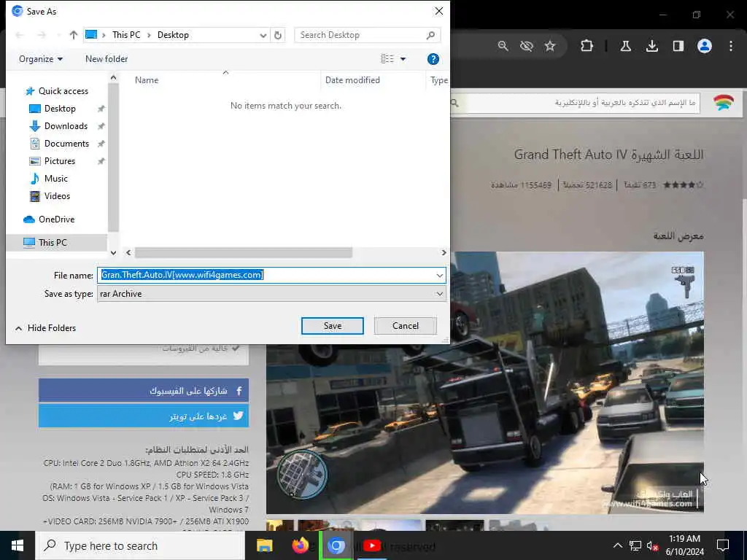Click the forward navigation arrow in dialog
Screen dimensions: 747x560
42,35
